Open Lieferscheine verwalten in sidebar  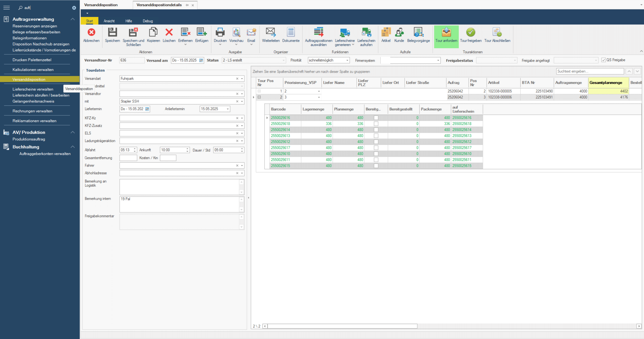tap(33, 89)
